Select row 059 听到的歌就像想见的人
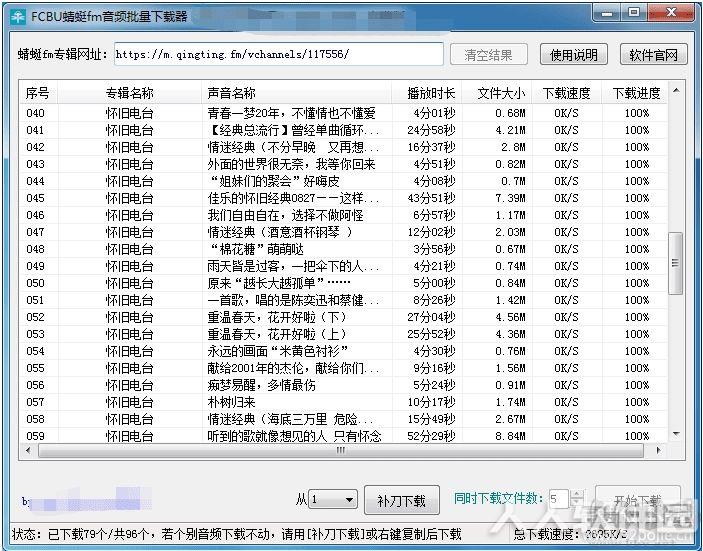Image resolution: width=703 pixels, height=551 pixels. pos(343,436)
